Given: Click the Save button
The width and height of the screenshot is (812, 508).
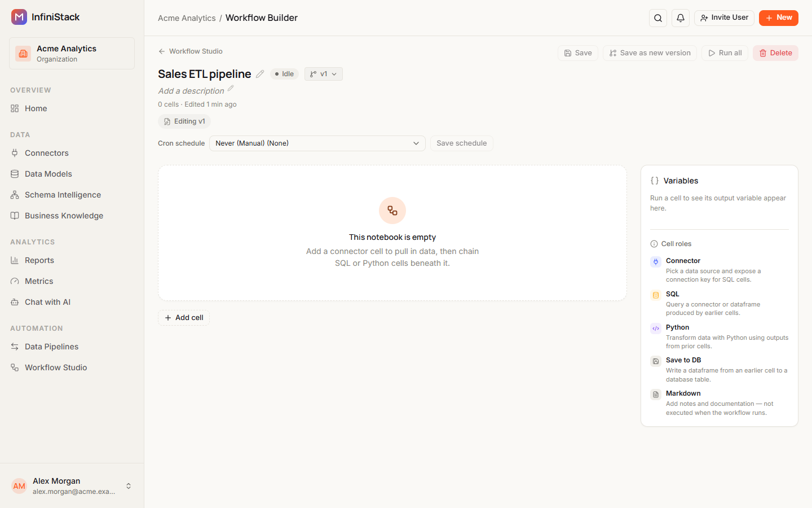Looking at the screenshot, I should [x=578, y=53].
